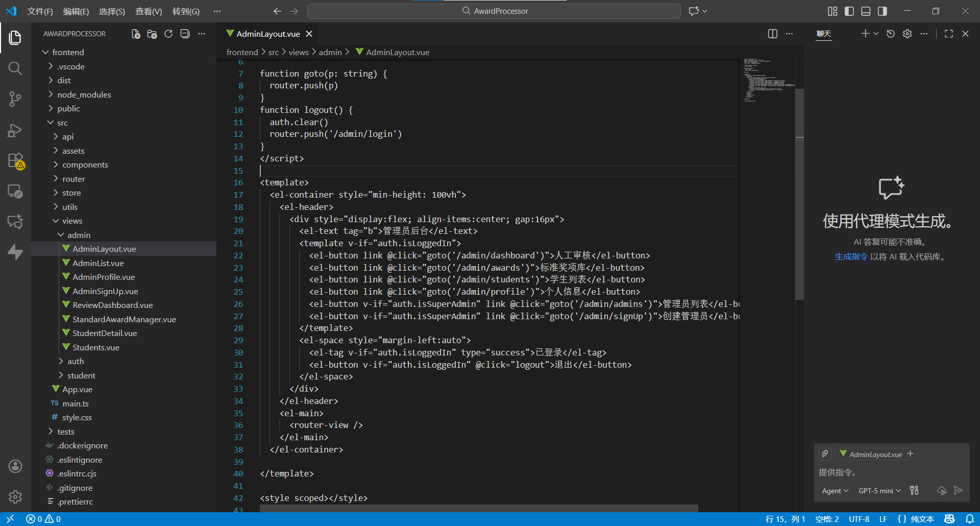Viewport: 980px width, 526px height.
Task: Open Manage gear in activity bar
Action: (15, 496)
